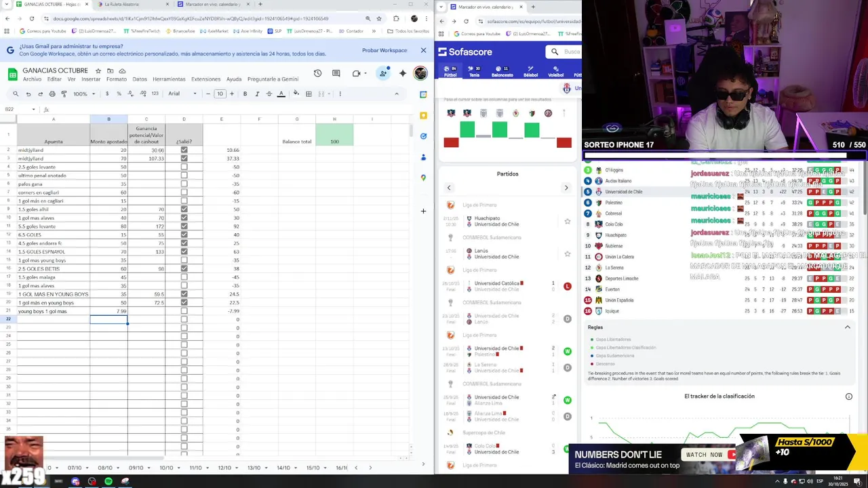Toggle checkbox in ultimo penal anotado row
868x488 pixels.
click(184, 176)
